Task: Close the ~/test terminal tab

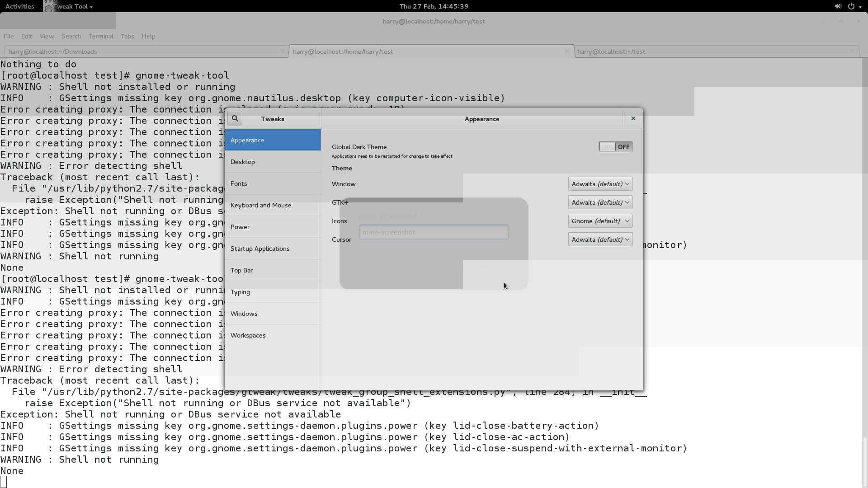Action: click(852, 52)
